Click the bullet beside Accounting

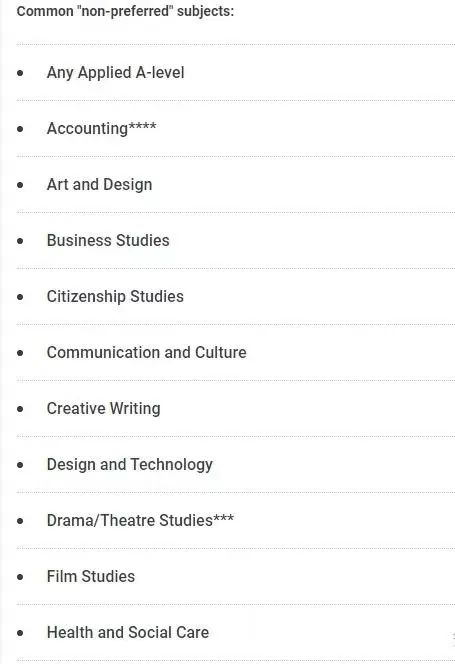pyautogui.click(x=20, y=129)
